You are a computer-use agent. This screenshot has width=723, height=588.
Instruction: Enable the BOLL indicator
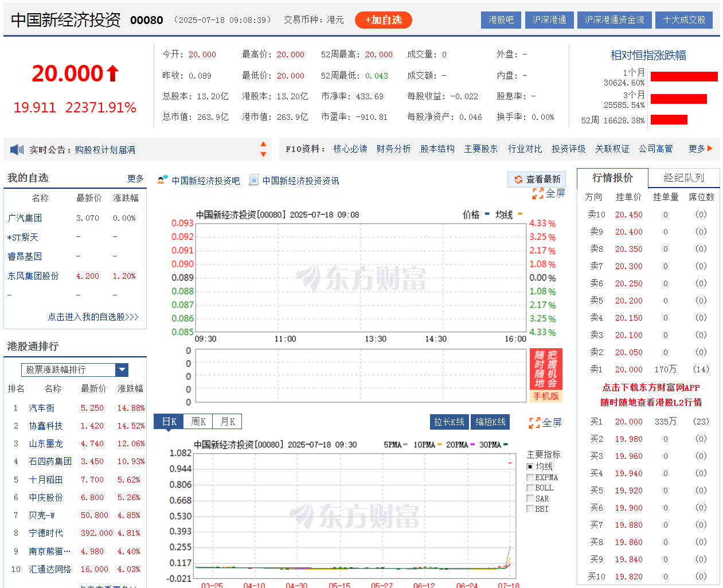click(x=530, y=488)
